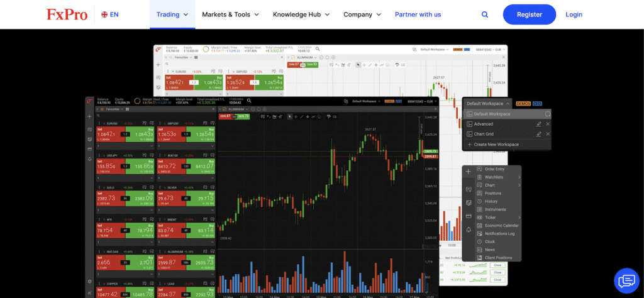The width and height of the screenshot is (644, 298).
Task: Click the bell icon beside the add menu
Action: point(468,229)
